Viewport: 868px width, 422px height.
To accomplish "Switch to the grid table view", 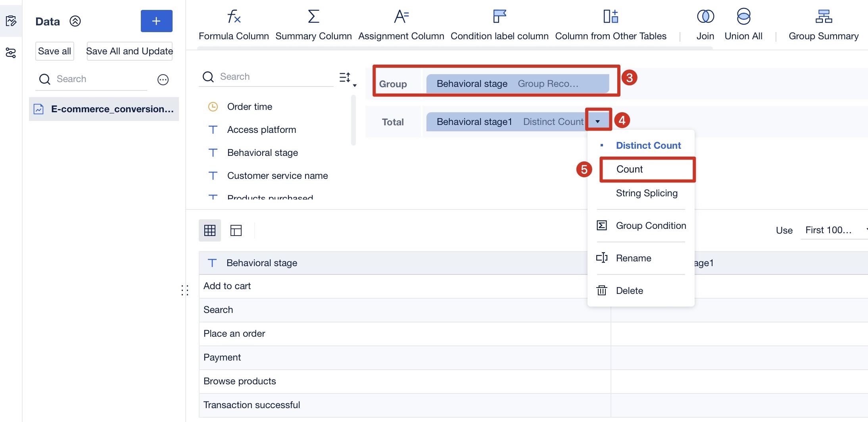I will click(x=210, y=230).
